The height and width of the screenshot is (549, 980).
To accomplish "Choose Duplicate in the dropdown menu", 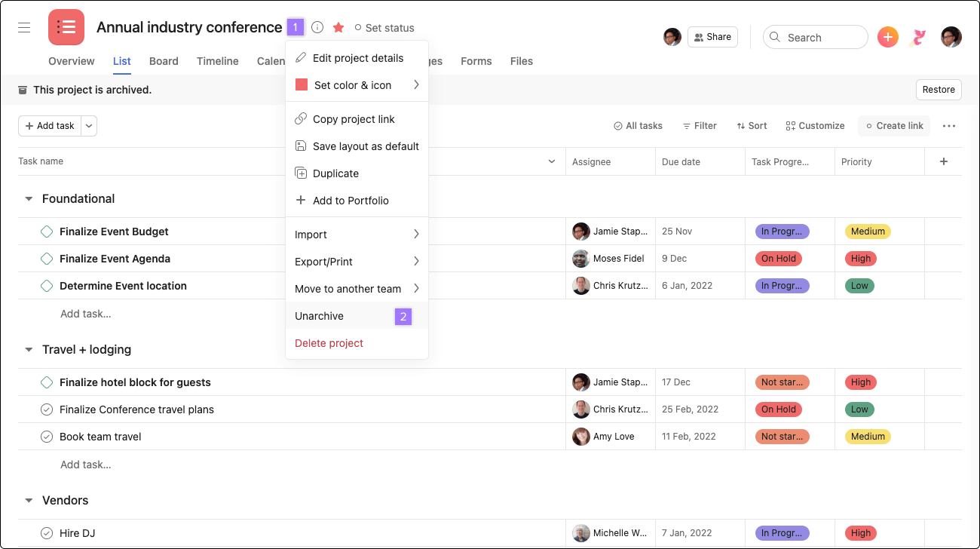I will tap(335, 173).
